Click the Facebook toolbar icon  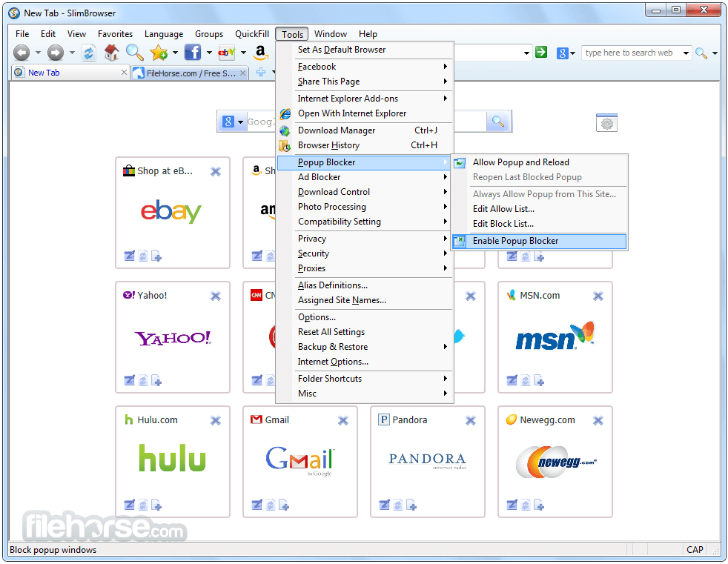[193, 53]
